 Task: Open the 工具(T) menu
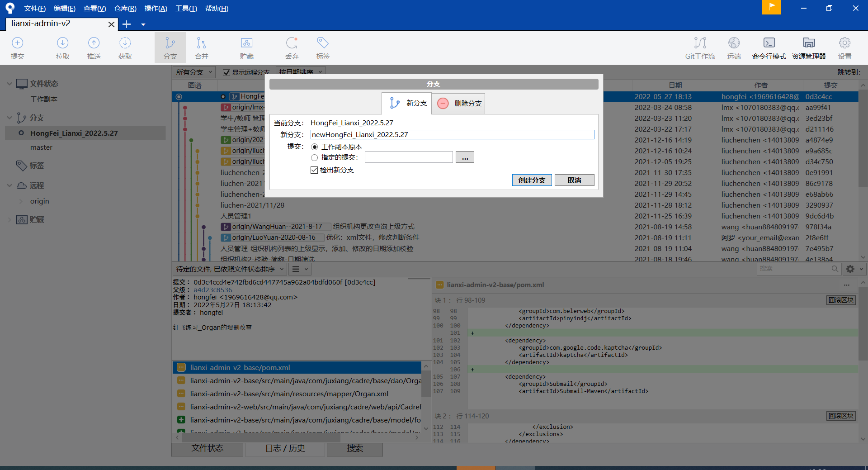point(186,9)
